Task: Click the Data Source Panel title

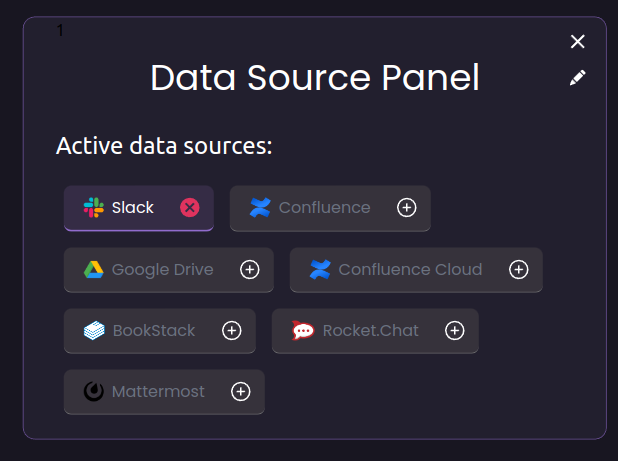Action: [315, 78]
